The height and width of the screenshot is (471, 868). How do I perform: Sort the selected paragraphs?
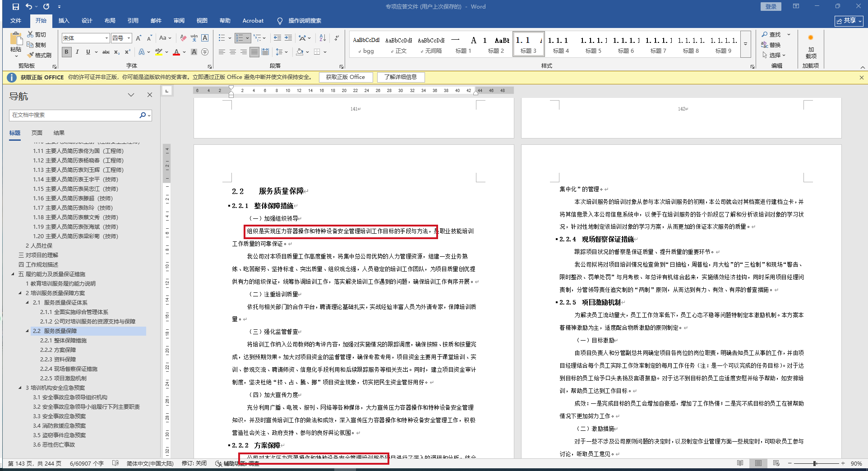click(x=323, y=38)
